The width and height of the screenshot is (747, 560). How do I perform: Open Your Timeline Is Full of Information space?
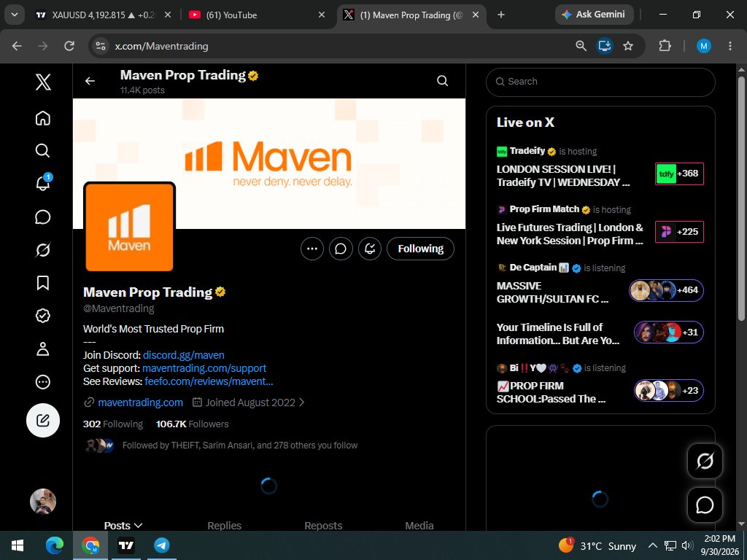[x=558, y=334]
